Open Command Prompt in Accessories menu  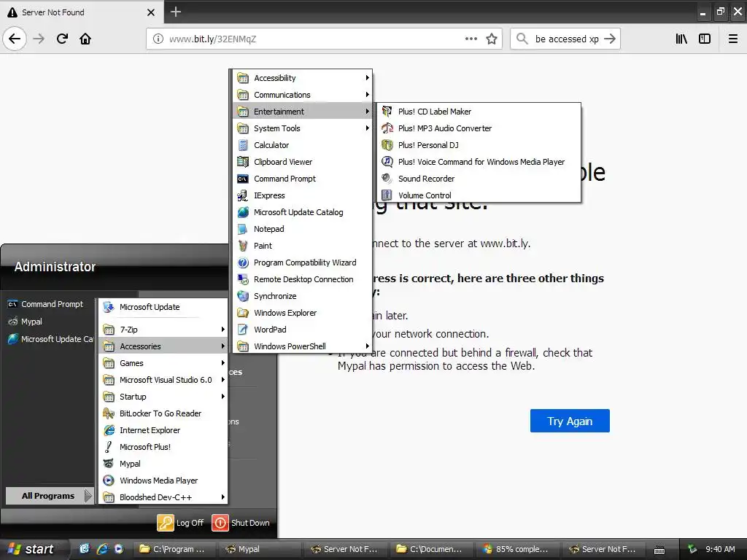303,179
